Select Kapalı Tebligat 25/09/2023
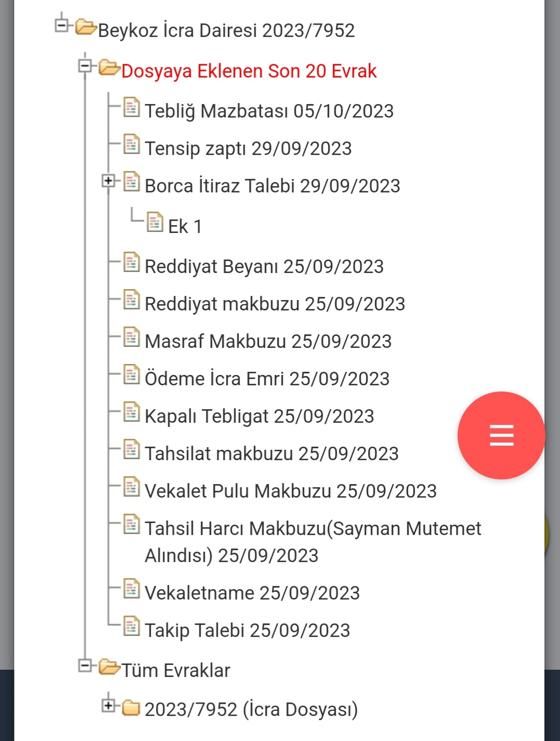The height and width of the screenshot is (741, 560). tap(259, 417)
